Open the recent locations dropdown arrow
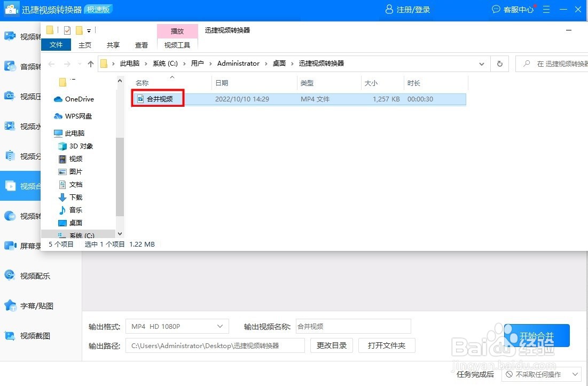 coord(80,64)
